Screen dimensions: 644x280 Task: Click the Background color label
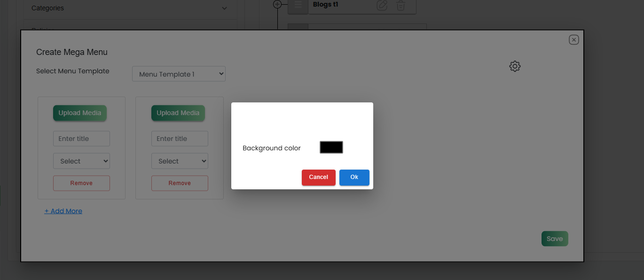pos(272,148)
